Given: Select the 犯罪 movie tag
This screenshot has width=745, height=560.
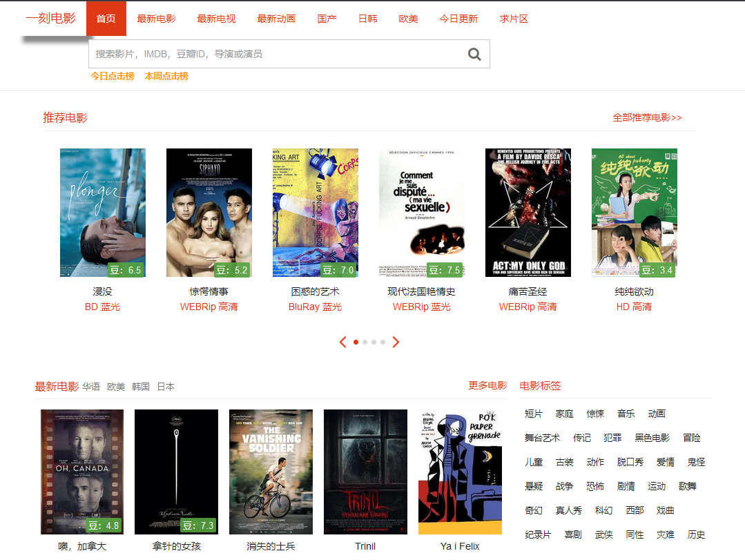Looking at the screenshot, I should click(612, 438).
